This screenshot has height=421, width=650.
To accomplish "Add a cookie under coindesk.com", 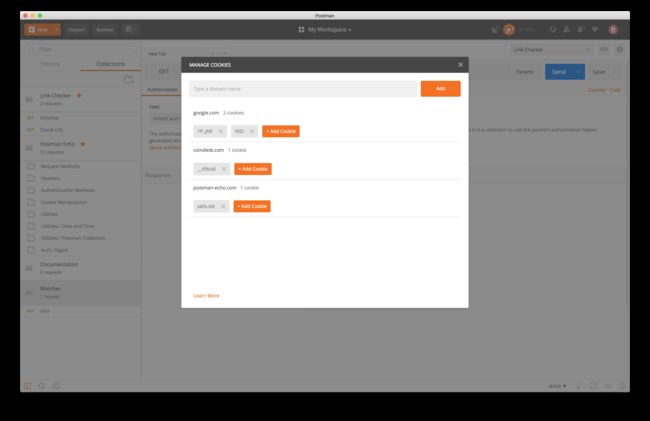I will coord(253,169).
